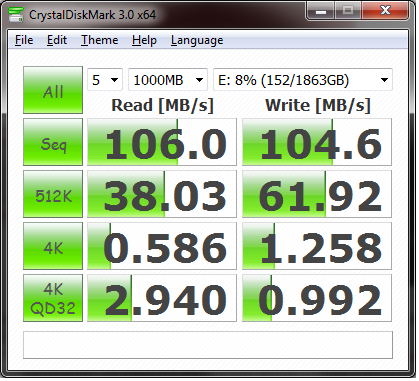Image resolution: width=419 pixels, height=381 pixels.
Task: Open the 1000MB test size dropdown
Action: 168,80
